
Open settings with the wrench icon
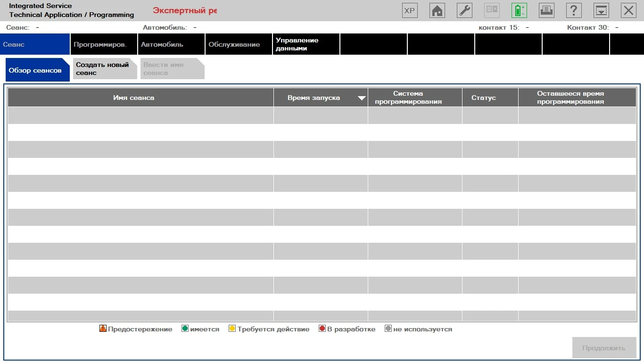(464, 10)
